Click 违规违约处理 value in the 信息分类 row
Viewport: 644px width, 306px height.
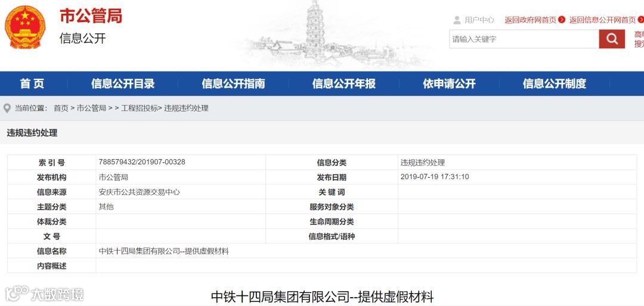pos(423,163)
